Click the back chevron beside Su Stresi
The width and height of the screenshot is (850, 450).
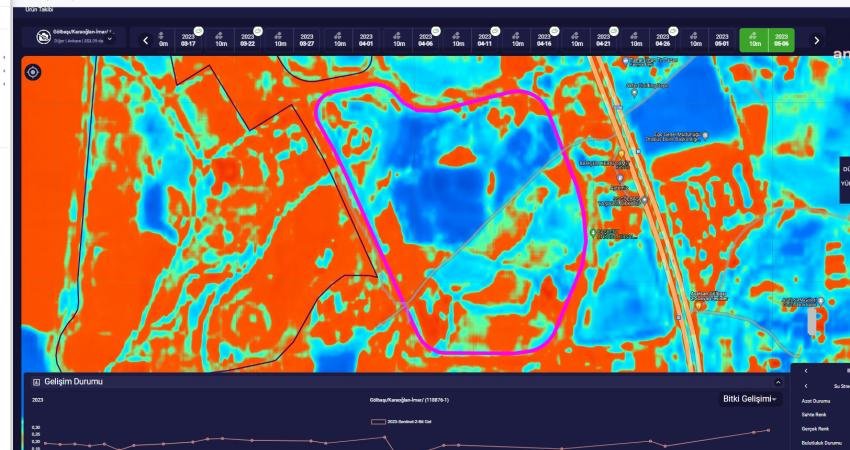tap(806, 385)
